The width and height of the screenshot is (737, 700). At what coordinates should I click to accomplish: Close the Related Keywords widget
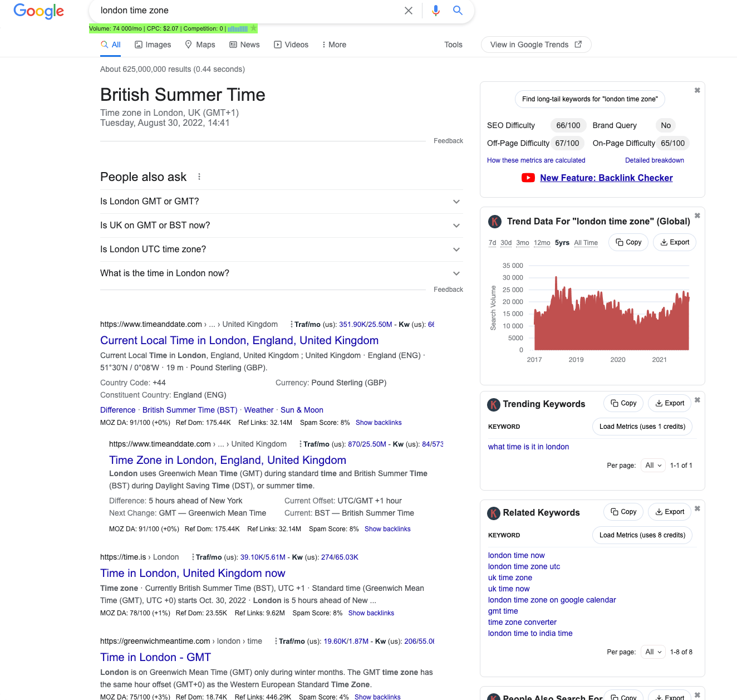(697, 508)
